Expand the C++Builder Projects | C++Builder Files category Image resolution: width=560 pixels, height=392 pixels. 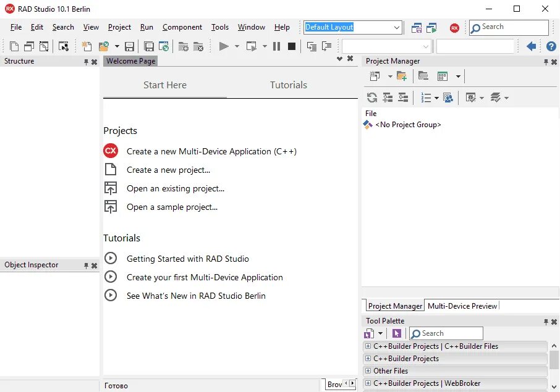click(368, 346)
